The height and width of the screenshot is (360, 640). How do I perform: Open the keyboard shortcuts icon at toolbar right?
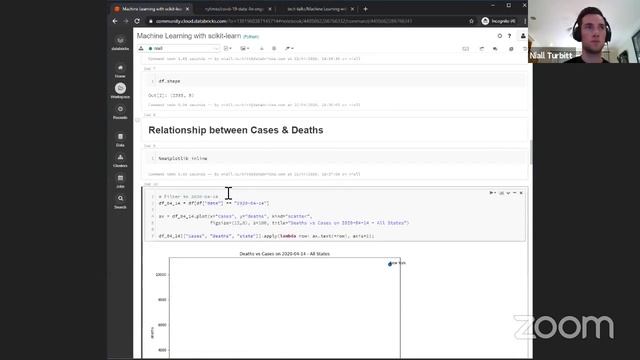click(x=465, y=49)
